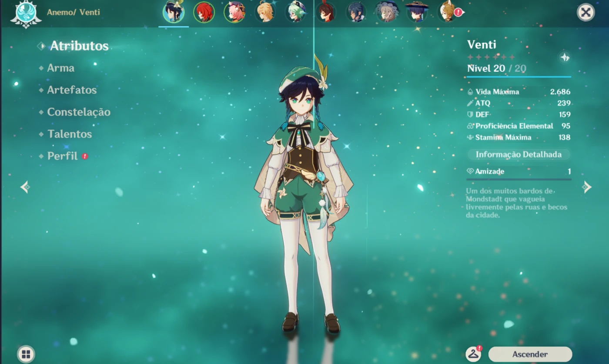The width and height of the screenshot is (609, 364).
Task: Click the sparkle icon next to Venti's name
Action: [565, 57]
